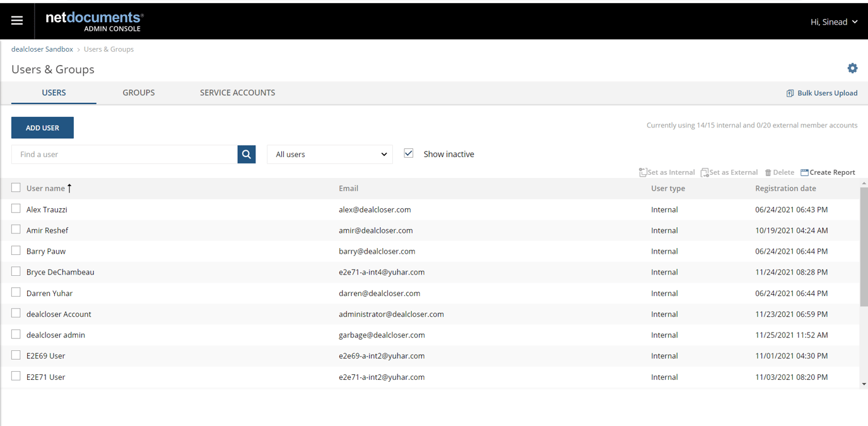
Task: Expand the Hi, Sinead account menu
Action: coord(834,21)
